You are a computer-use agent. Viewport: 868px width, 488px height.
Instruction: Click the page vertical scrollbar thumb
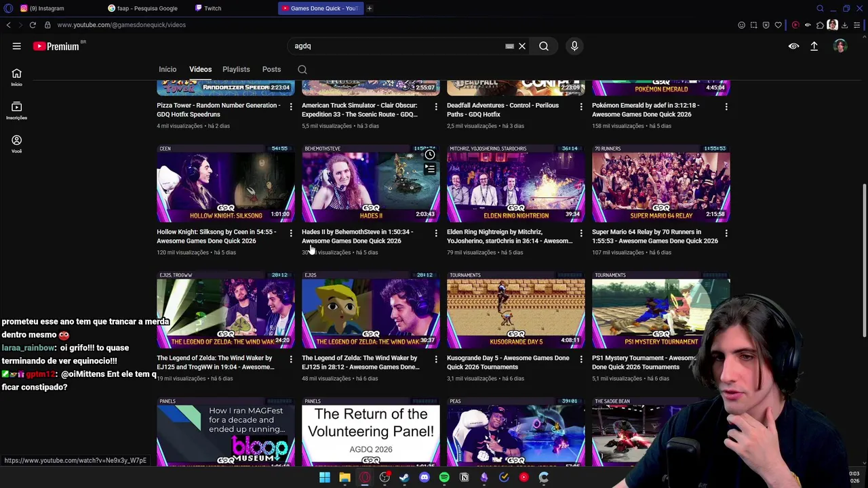[864, 260]
